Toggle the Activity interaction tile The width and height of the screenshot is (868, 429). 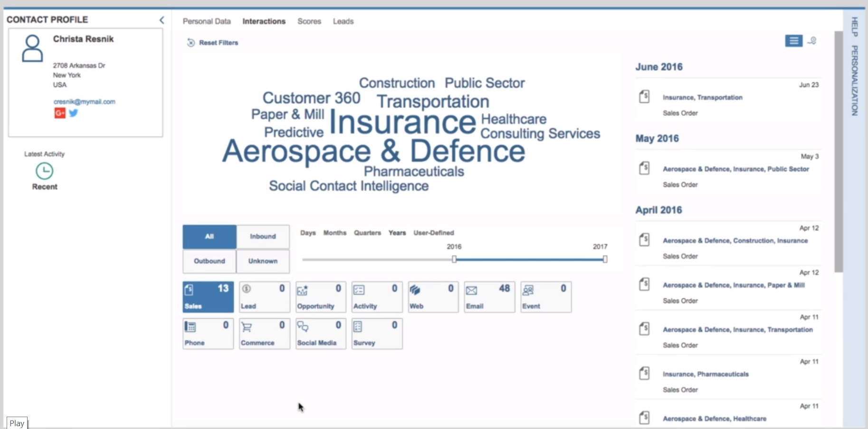pyautogui.click(x=377, y=297)
